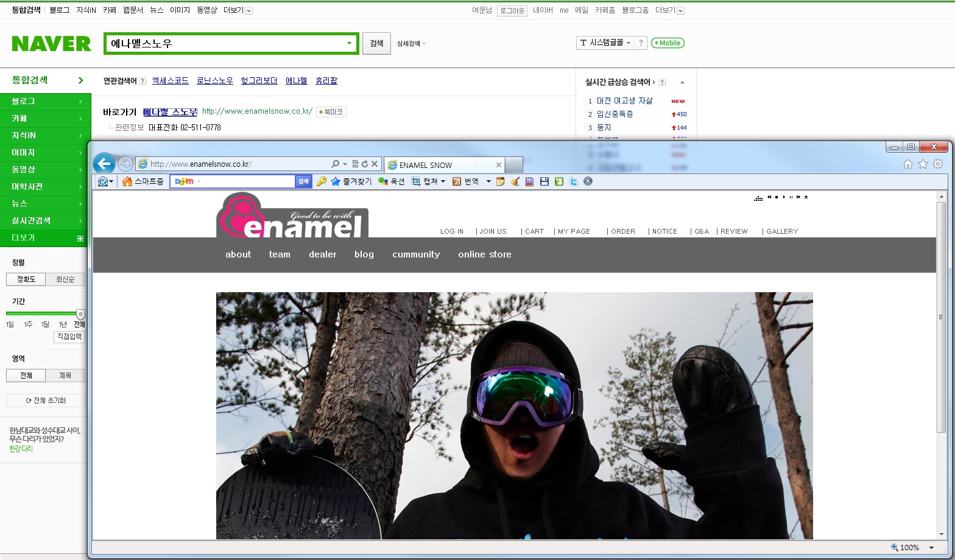Open the community menu on enamel site
The height and width of the screenshot is (560, 955).
416,254
